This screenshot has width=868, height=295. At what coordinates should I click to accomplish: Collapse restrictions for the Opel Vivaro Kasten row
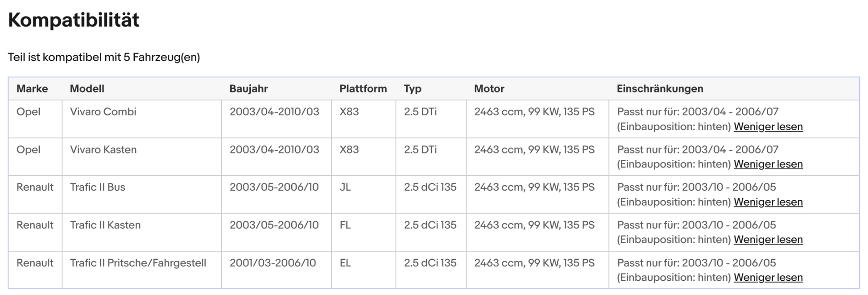click(x=768, y=164)
